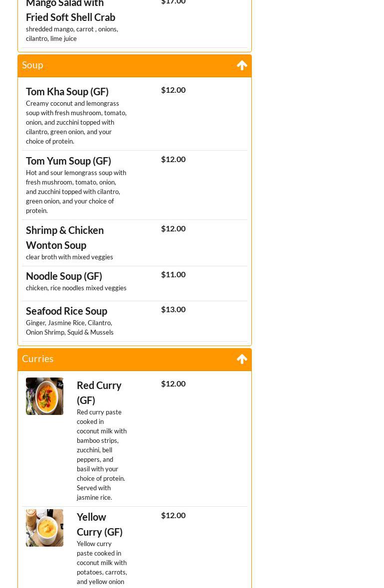Screen dimensions: 384x588
Task: Select Mango Salad with Fried Soft Shell Crab
Action: click(x=70, y=11)
